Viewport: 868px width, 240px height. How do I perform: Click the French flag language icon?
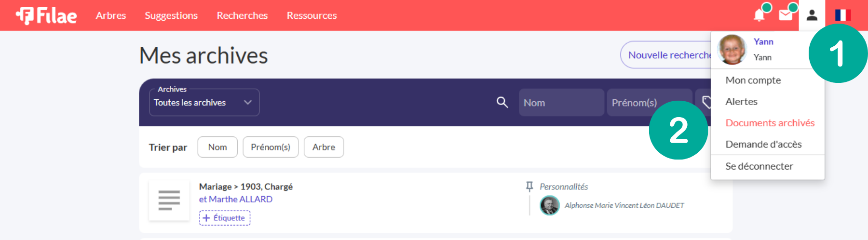(842, 15)
